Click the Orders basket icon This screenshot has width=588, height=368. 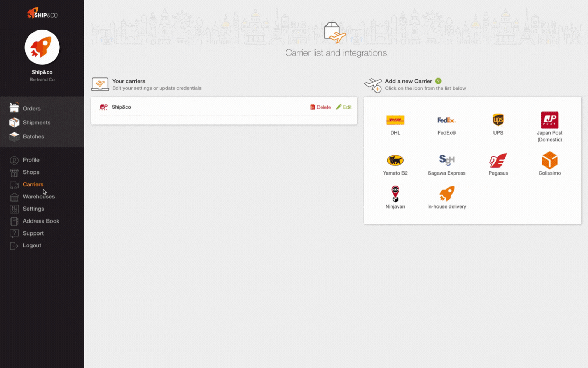[x=14, y=108]
